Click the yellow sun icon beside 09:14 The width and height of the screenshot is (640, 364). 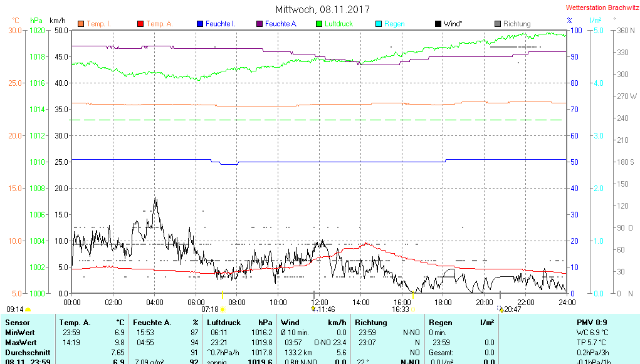tap(28, 309)
